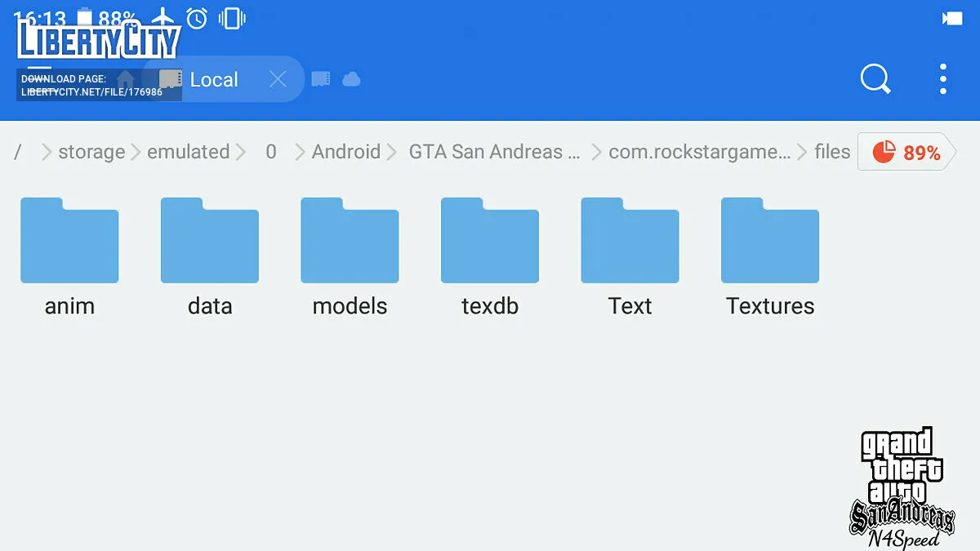
Task: Open the data folder
Action: [x=210, y=258]
